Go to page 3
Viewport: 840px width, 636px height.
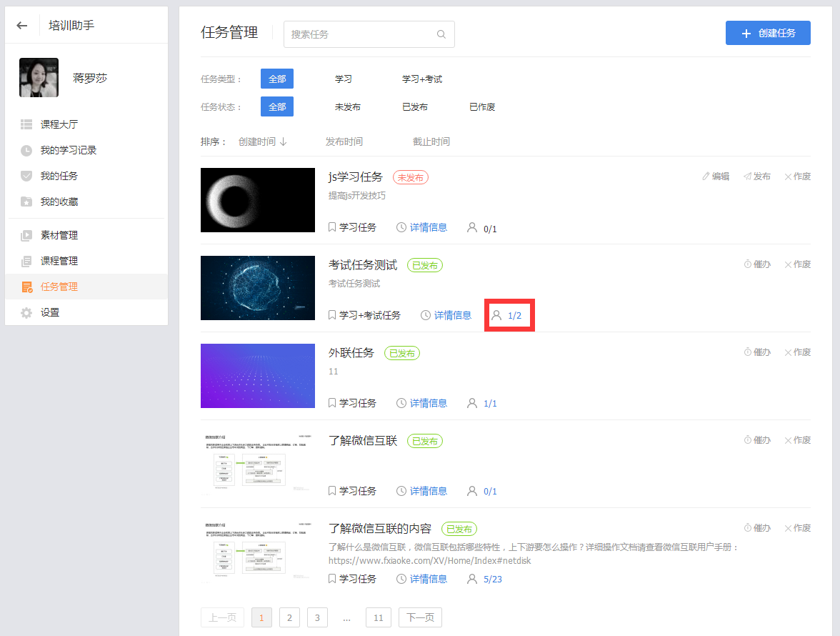pos(317,617)
